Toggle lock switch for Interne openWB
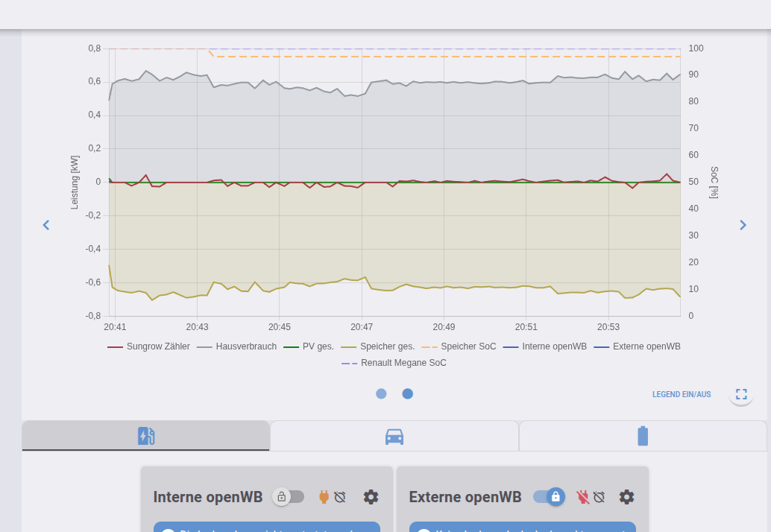771x532 pixels. pos(289,497)
